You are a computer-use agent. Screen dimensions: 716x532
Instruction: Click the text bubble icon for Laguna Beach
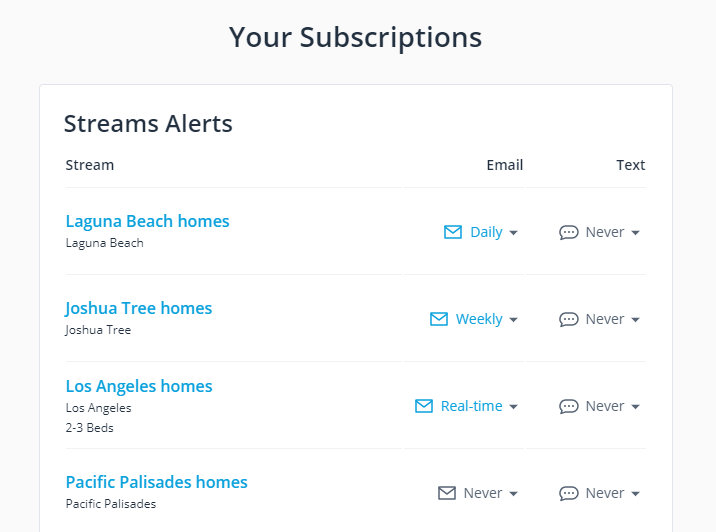[x=569, y=232]
